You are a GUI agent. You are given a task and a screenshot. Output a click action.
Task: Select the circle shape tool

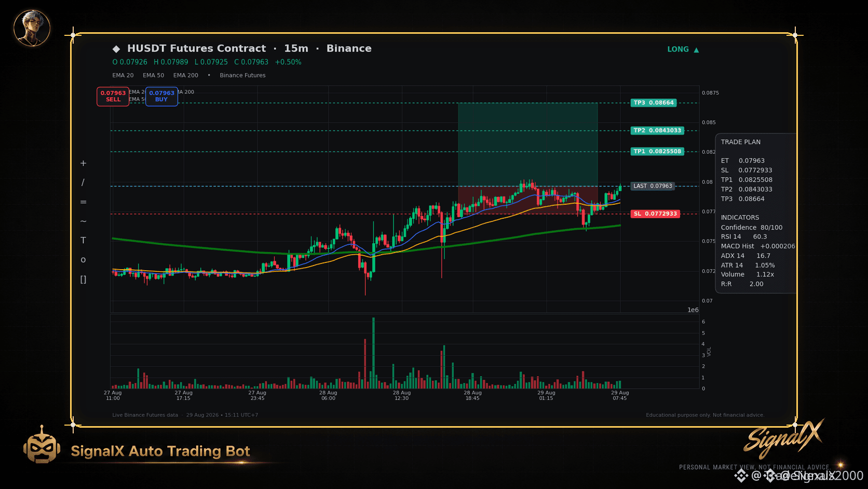tap(83, 260)
